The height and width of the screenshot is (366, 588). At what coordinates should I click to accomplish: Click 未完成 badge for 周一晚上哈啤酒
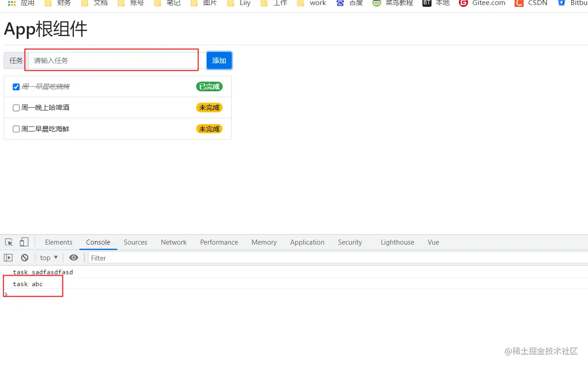tap(209, 108)
